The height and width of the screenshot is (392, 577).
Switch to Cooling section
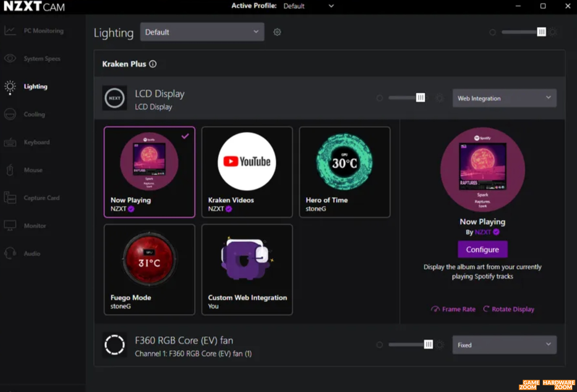tap(34, 114)
